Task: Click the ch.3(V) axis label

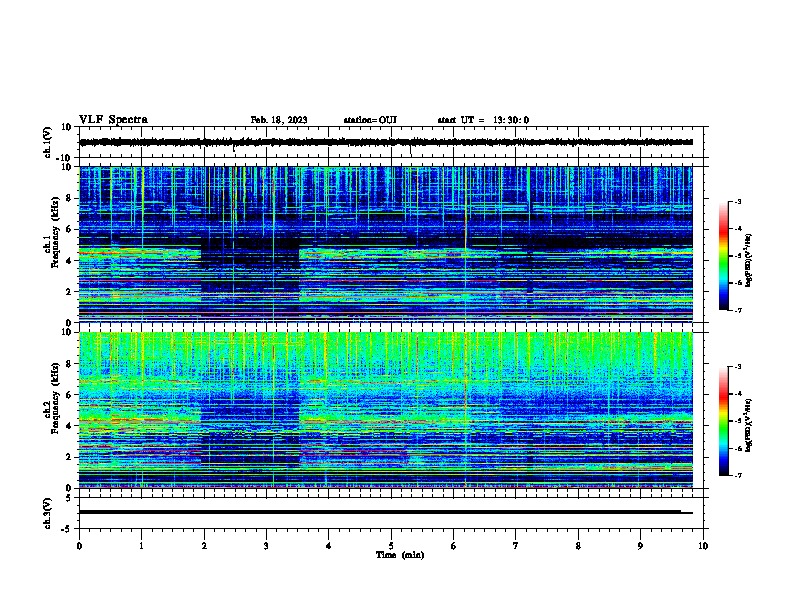Action: 47,514
